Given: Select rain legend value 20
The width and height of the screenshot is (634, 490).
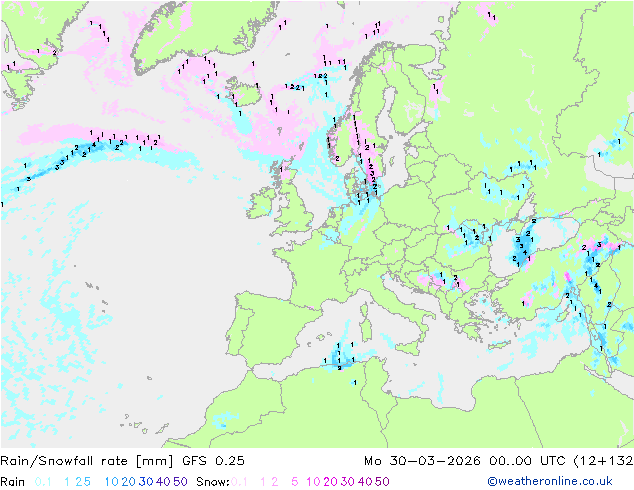Looking at the screenshot, I should click(129, 482).
